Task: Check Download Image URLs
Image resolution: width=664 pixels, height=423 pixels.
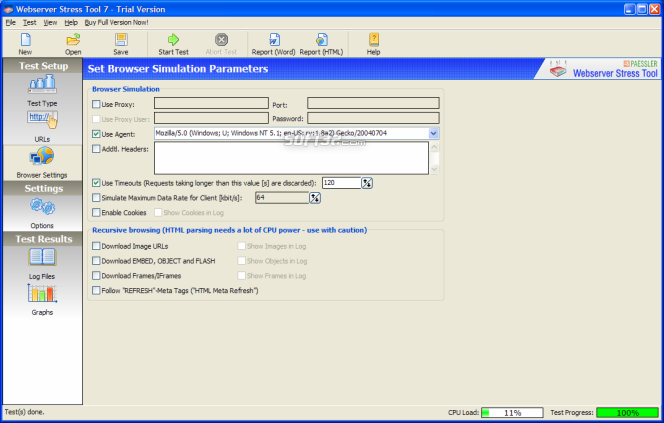Action: [x=96, y=246]
